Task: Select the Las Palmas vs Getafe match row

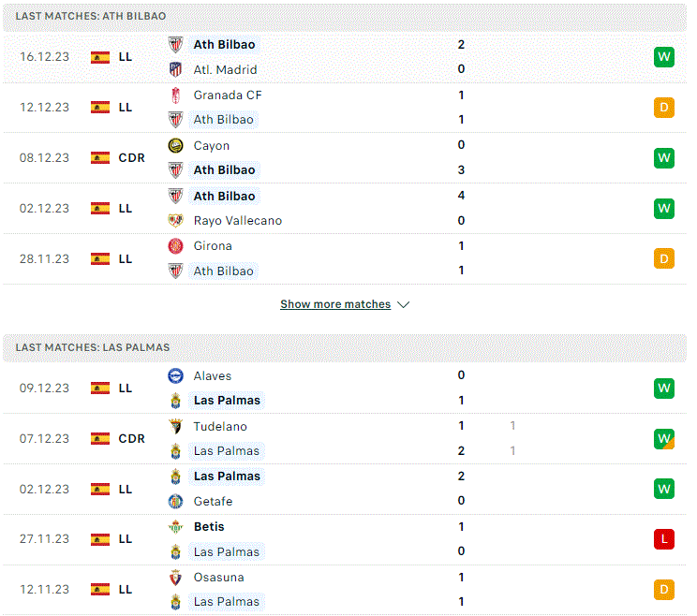Action: (345, 489)
